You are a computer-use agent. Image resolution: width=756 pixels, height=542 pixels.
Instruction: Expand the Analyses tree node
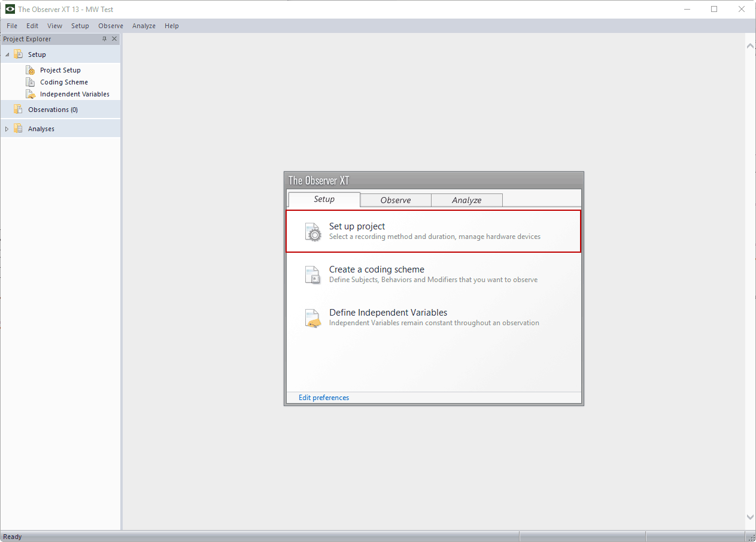tap(7, 129)
